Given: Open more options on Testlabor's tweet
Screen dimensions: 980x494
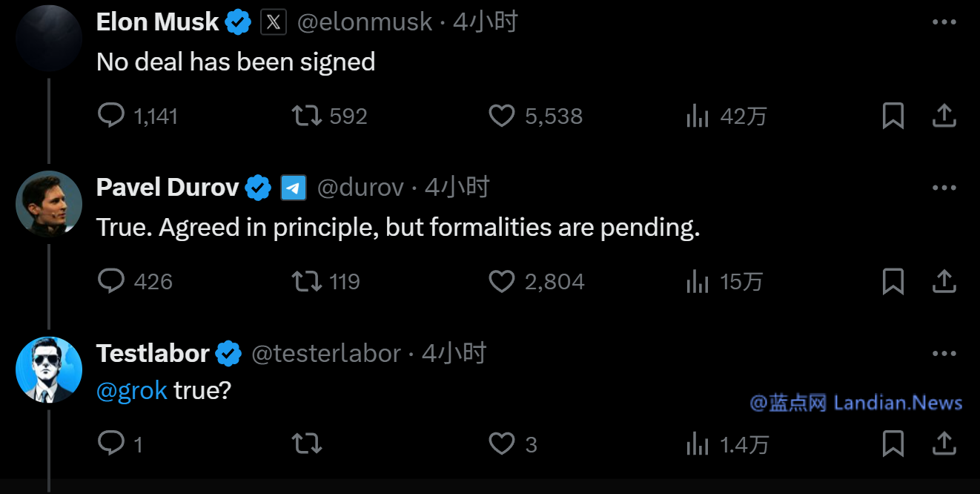Looking at the screenshot, I should (x=944, y=354).
